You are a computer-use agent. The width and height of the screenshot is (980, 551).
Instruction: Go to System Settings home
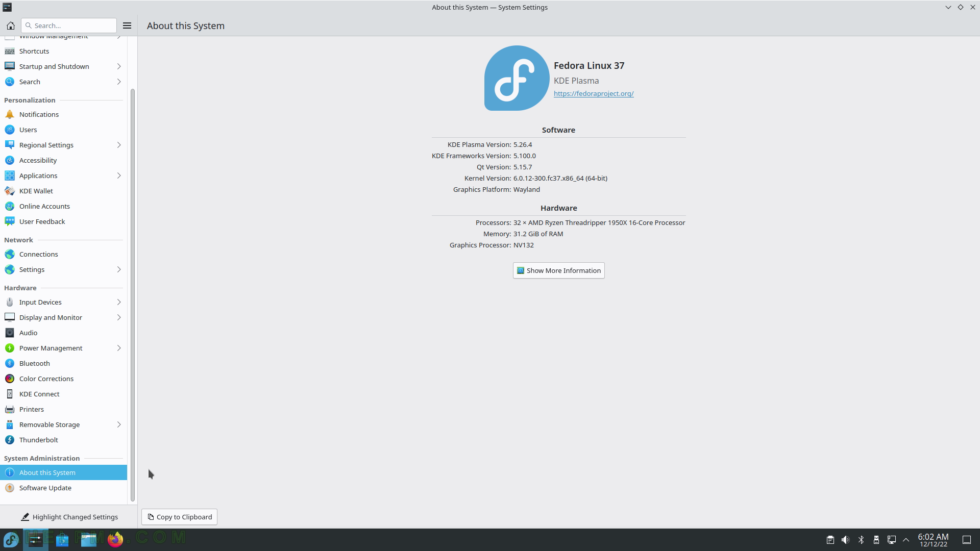[10, 26]
